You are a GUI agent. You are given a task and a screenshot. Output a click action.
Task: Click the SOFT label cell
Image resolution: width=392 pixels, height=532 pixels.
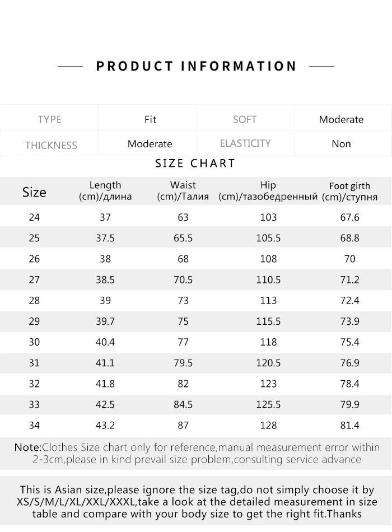coord(245,119)
